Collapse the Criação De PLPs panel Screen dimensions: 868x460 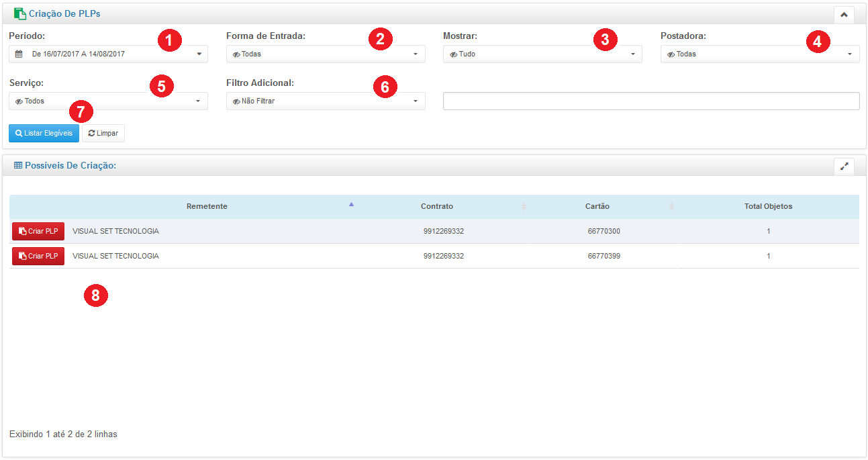844,14
